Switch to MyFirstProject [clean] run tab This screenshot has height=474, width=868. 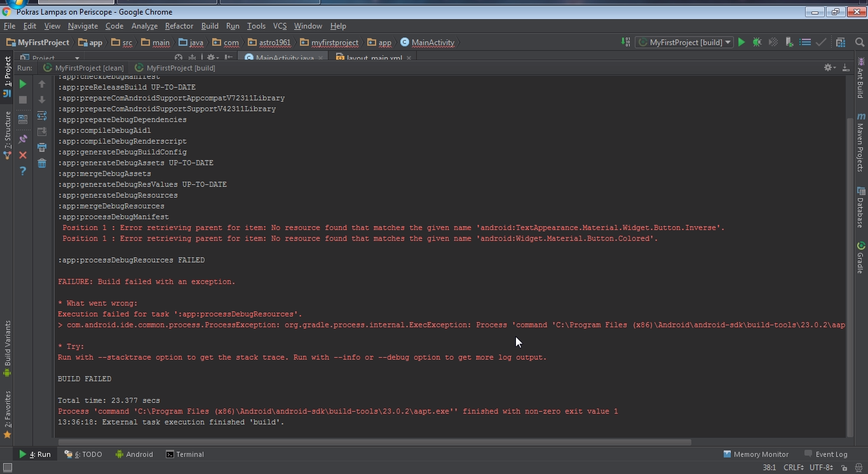point(83,68)
